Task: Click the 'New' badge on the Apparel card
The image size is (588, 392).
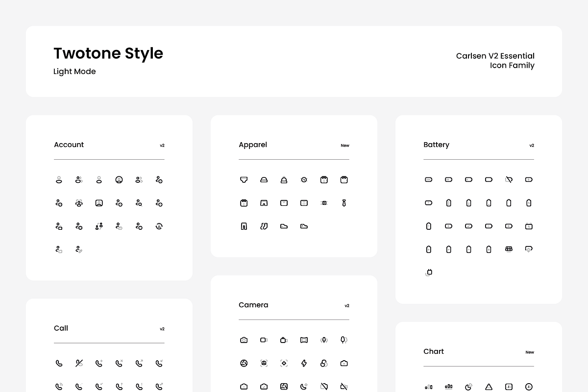Action: coord(345,146)
